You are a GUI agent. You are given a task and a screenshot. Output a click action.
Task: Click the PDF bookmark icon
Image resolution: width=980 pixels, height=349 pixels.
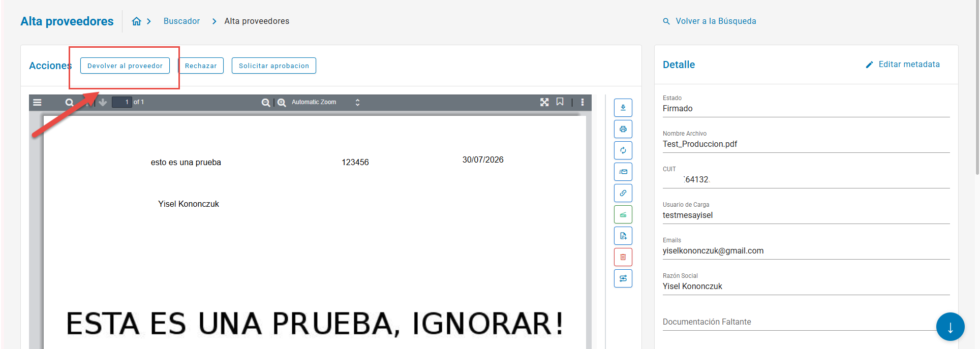560,102
